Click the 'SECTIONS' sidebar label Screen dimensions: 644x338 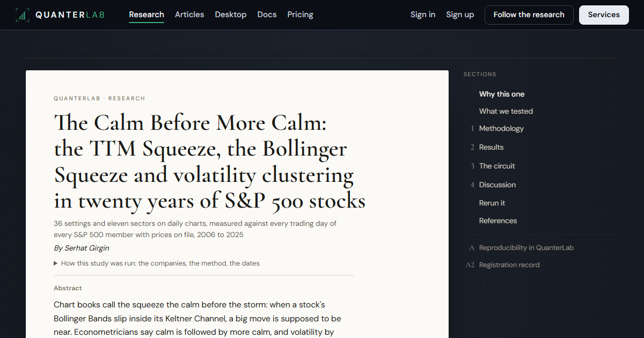480,75
